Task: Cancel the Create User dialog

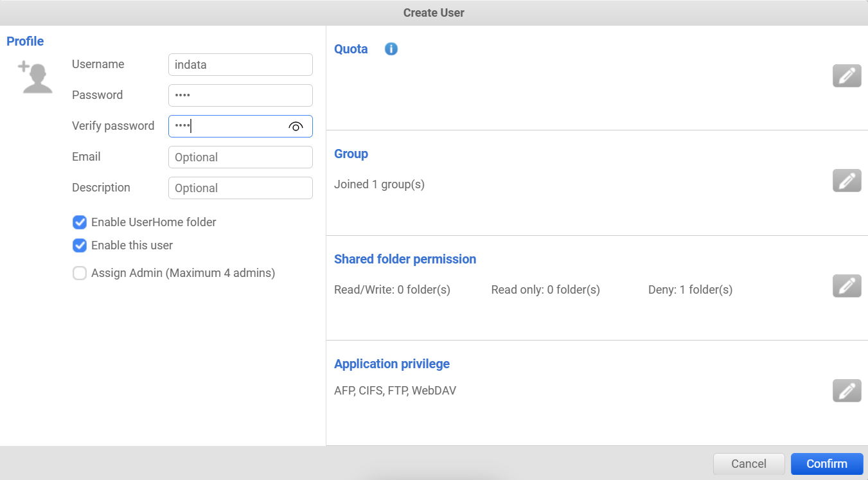Action: click(x=749, y=464)
